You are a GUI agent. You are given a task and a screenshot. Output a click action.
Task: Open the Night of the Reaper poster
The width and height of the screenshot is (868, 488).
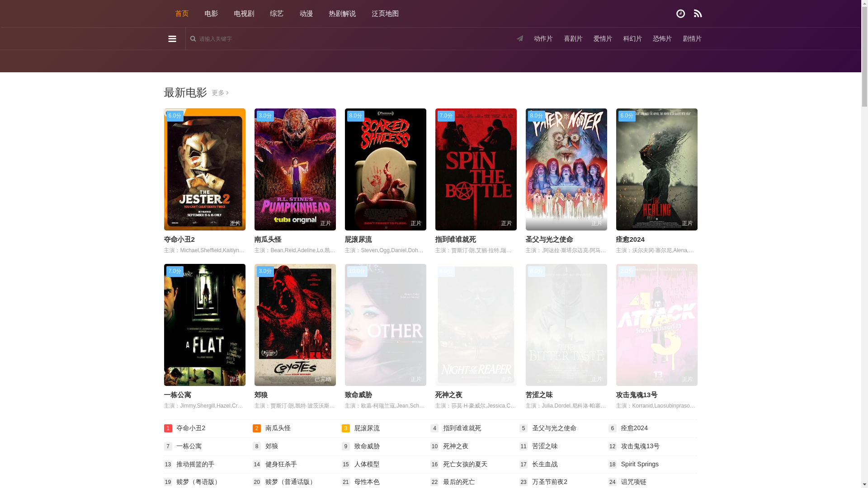pos(476,325)
